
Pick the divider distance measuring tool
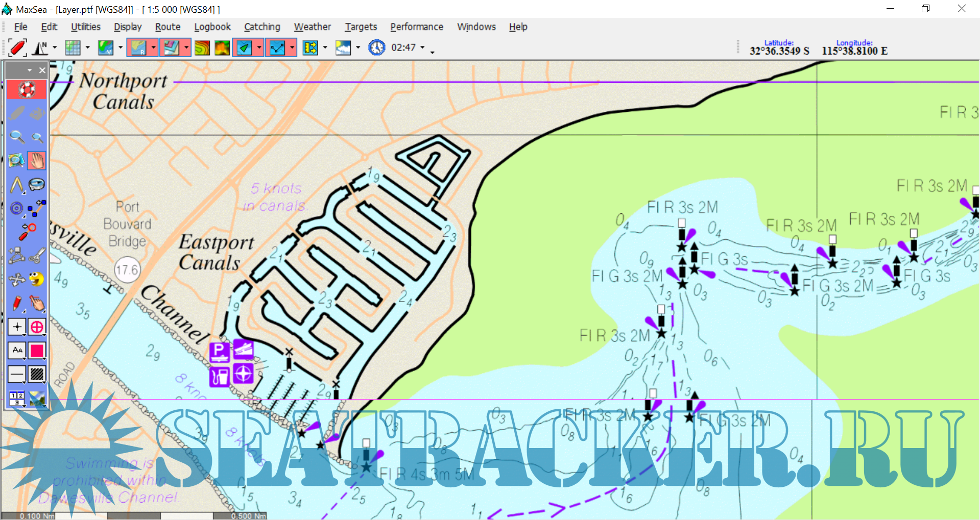coord(17,185)
